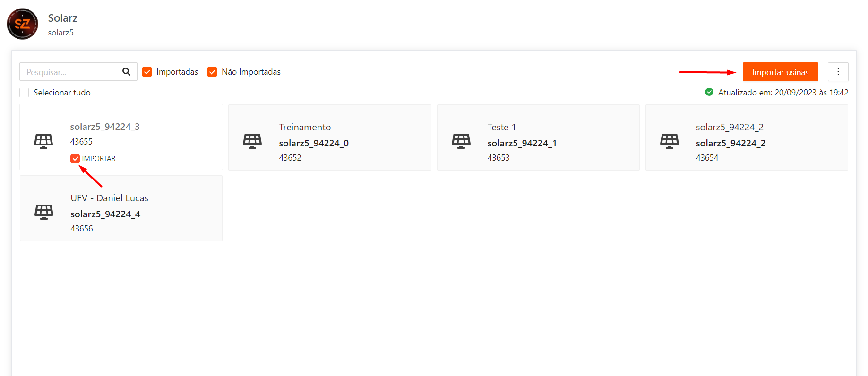Click solar panel icon for solarz5_94224_3
This screenshot has height=376, width=868.
(x=43, y=141)
